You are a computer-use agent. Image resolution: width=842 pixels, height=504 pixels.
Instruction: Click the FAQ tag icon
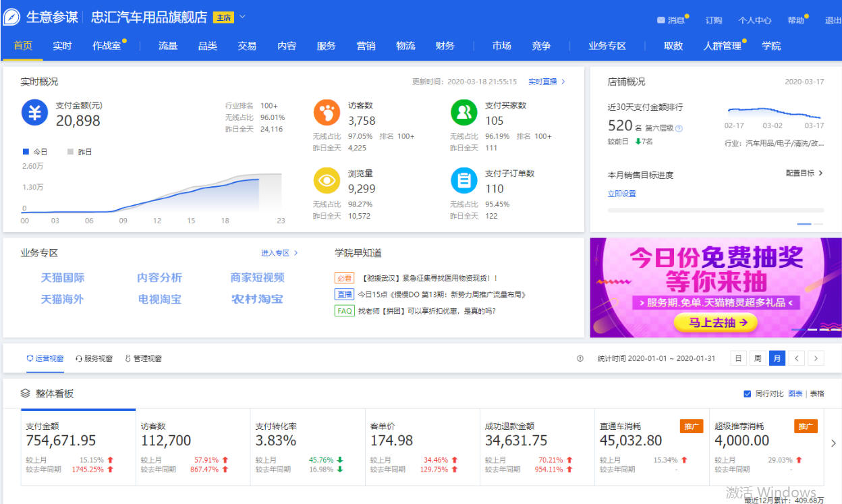click(x=344, y=311)
